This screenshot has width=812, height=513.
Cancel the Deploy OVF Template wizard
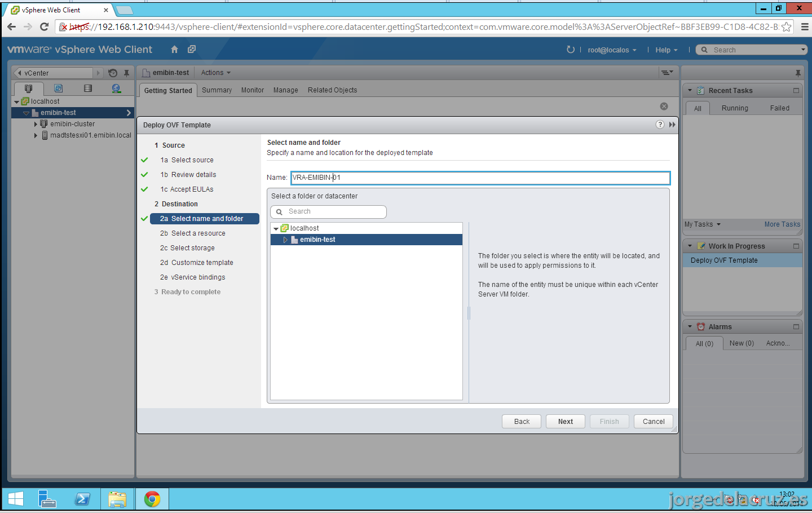pyautogui.click(x=654, y=422)
